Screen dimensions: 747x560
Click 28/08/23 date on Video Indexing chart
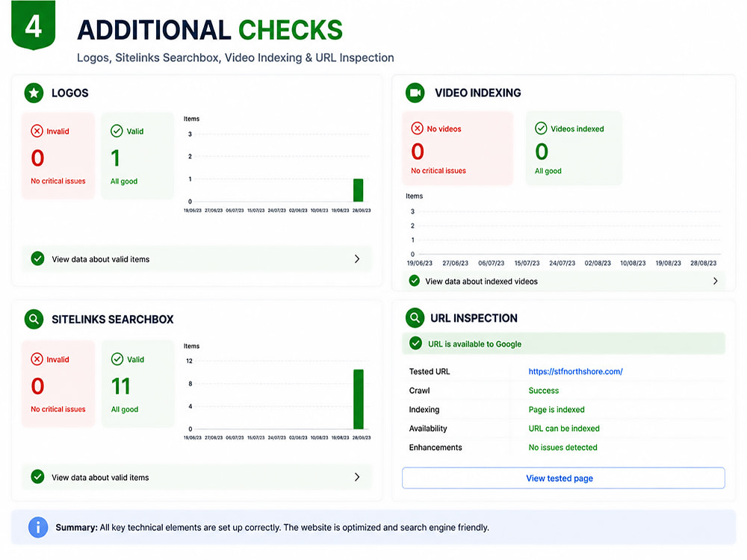(703, 263)
